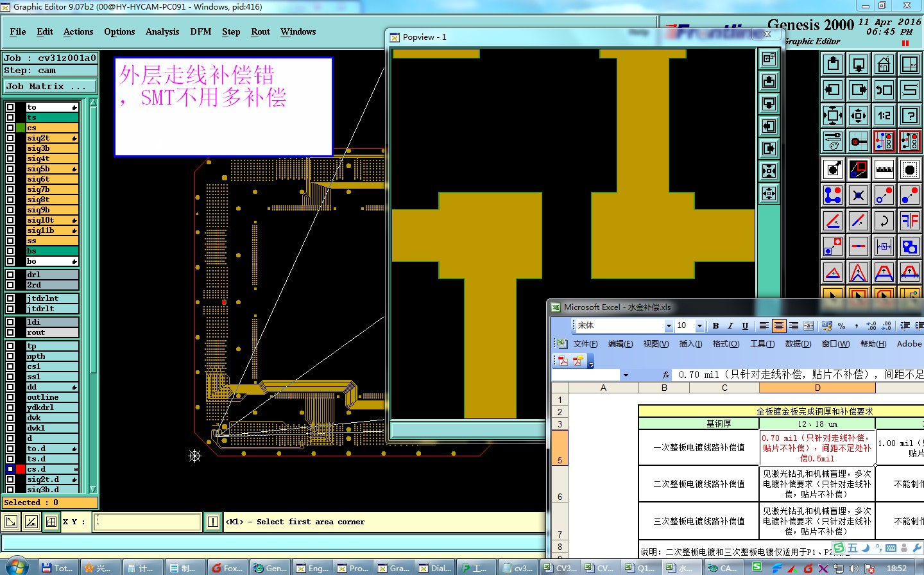Expand Excel PDF toolbar options arrow
This screenshot has height=575, width=924.
[x=591, y=361]
